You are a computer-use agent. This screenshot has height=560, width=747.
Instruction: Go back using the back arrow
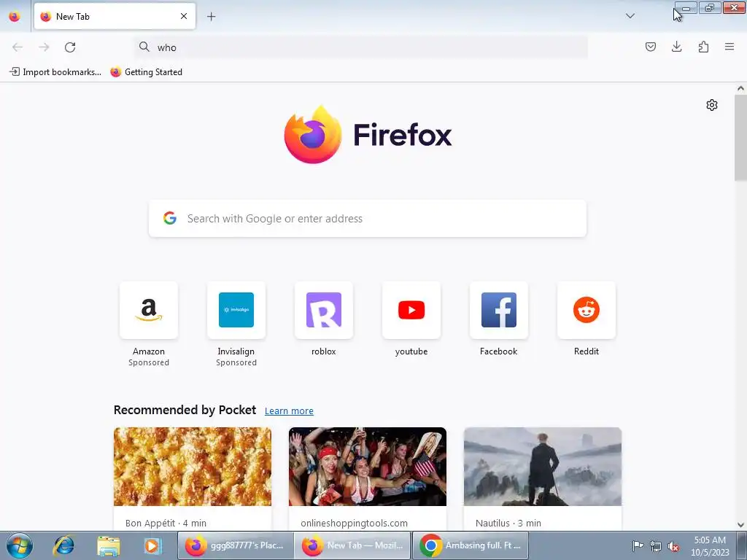pos(18,47)
